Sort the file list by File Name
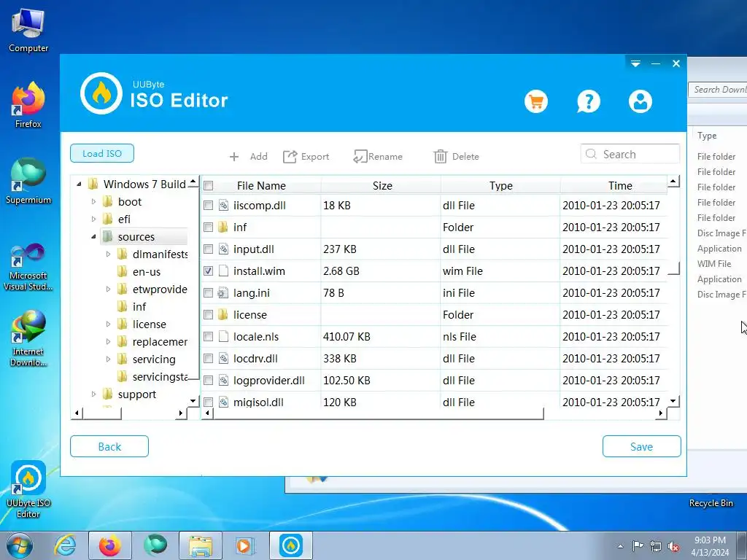 261,186
